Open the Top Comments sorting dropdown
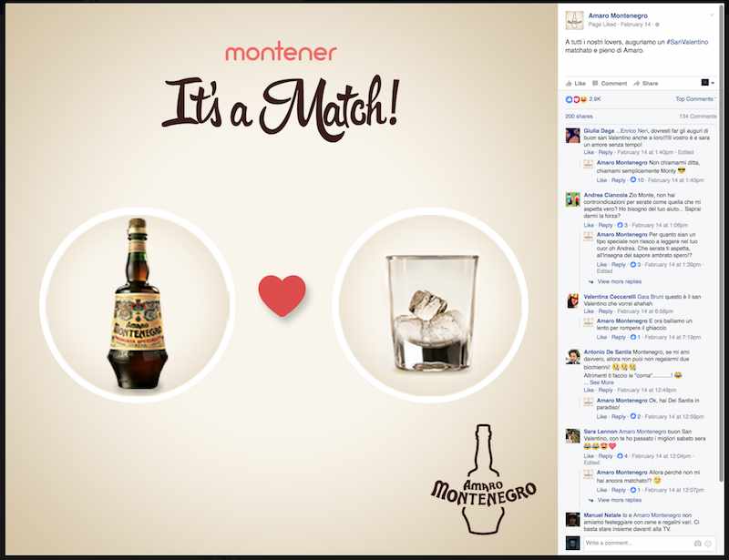 point(695,99)
